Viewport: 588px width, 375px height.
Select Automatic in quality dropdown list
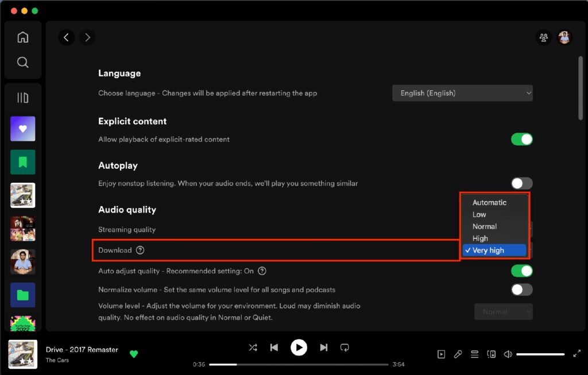click(489, 203)
